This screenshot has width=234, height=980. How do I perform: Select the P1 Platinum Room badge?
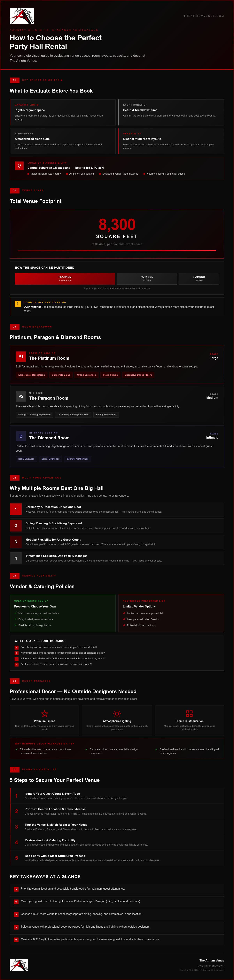click(21, 357)
